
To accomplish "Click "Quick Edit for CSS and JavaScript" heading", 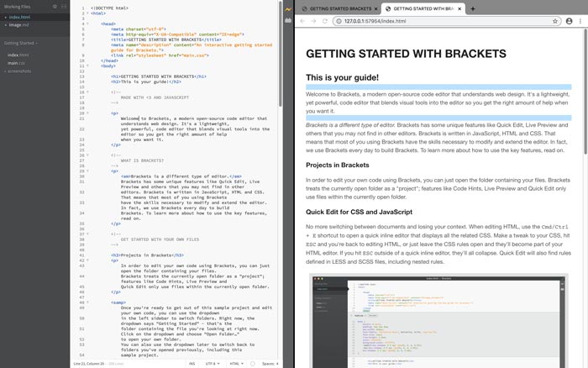I will [x=359, y=212].
